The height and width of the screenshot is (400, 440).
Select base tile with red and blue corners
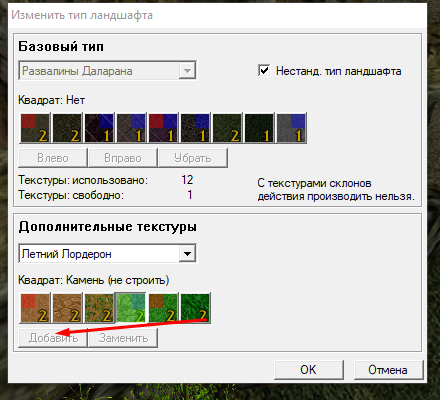[163, 128]
